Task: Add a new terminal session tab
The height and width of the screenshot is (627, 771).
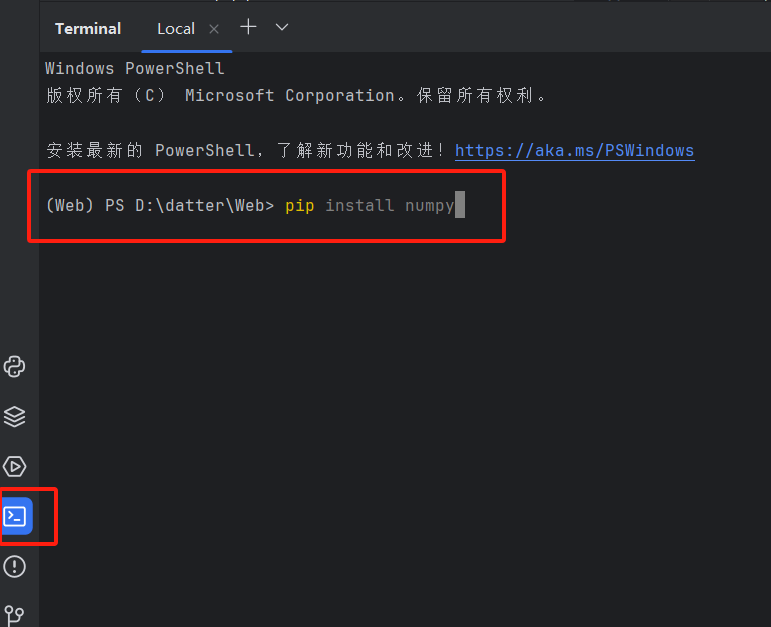Action: click(248, 27)
